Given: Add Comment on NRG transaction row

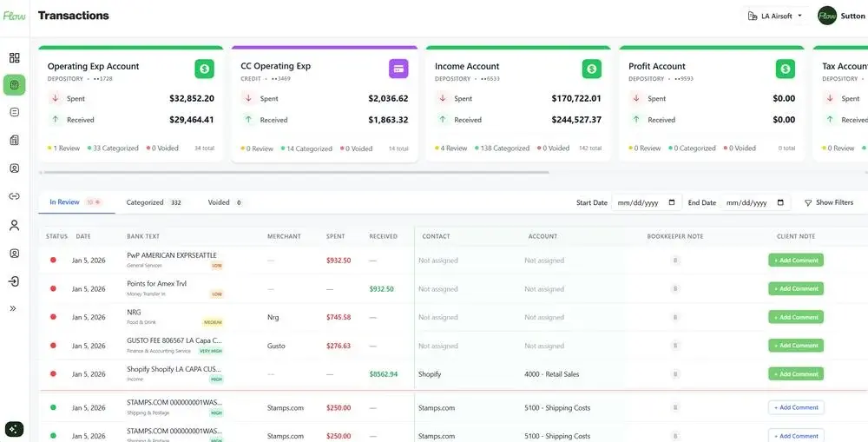Looking at the screenshot, I should pos(796,317).
